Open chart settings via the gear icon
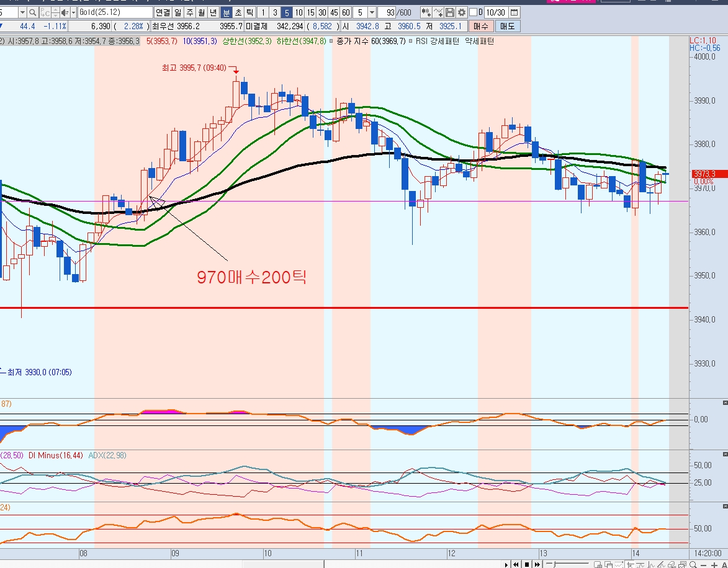Screen dimensions: 728x568 (x=462, y=12)
